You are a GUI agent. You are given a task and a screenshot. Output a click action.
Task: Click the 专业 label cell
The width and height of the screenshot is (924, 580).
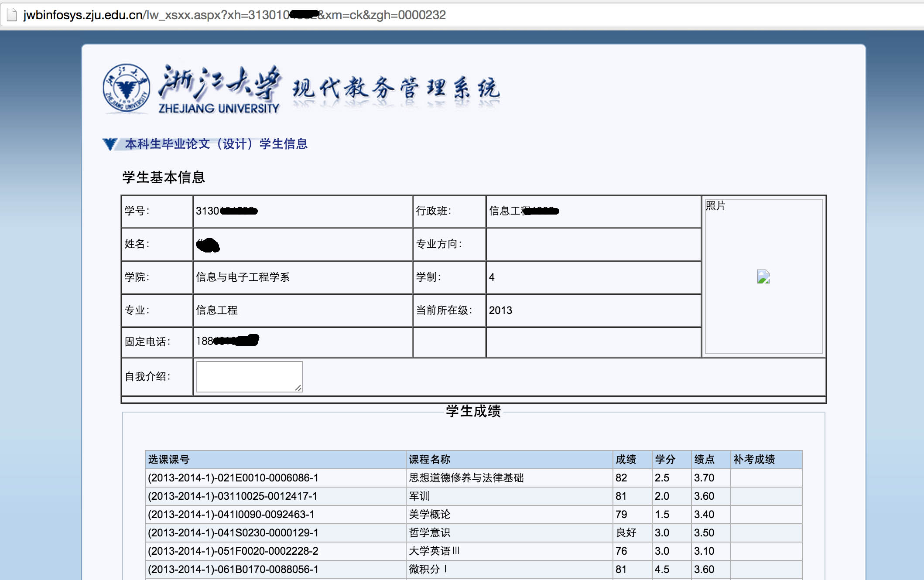[157, 310]
